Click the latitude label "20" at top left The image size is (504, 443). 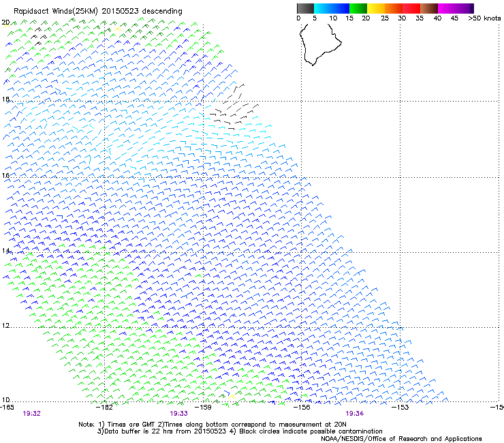click(x=5, y=22)
